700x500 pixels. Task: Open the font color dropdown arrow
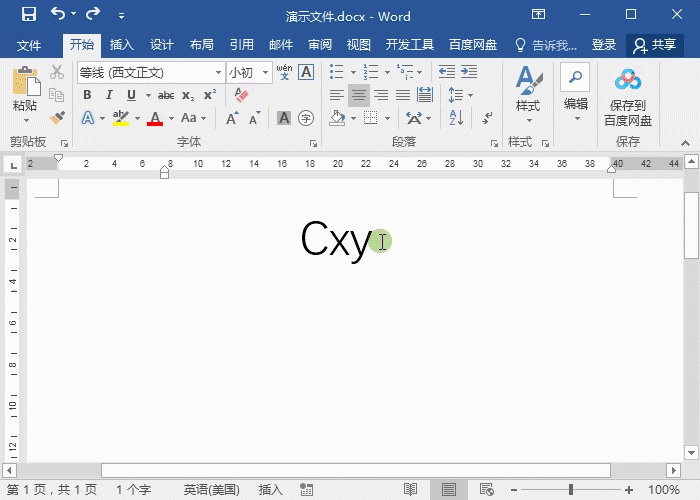click(x=171, y=118)
